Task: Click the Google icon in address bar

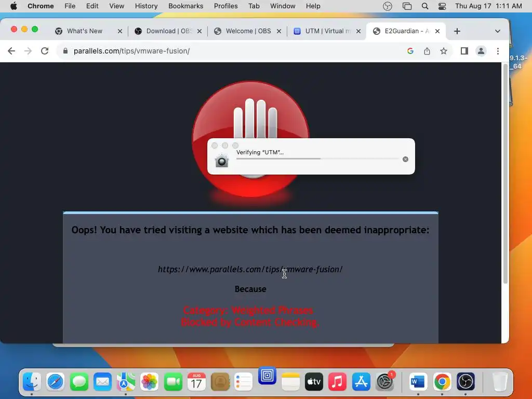Action: [x=410, y=51]
